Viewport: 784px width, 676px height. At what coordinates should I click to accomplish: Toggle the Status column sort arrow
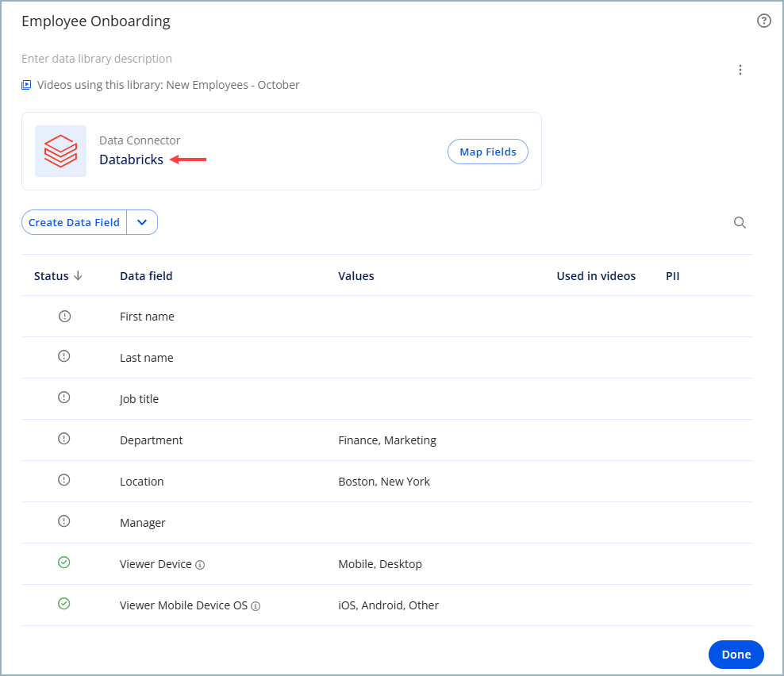click(x=79, y=275)
